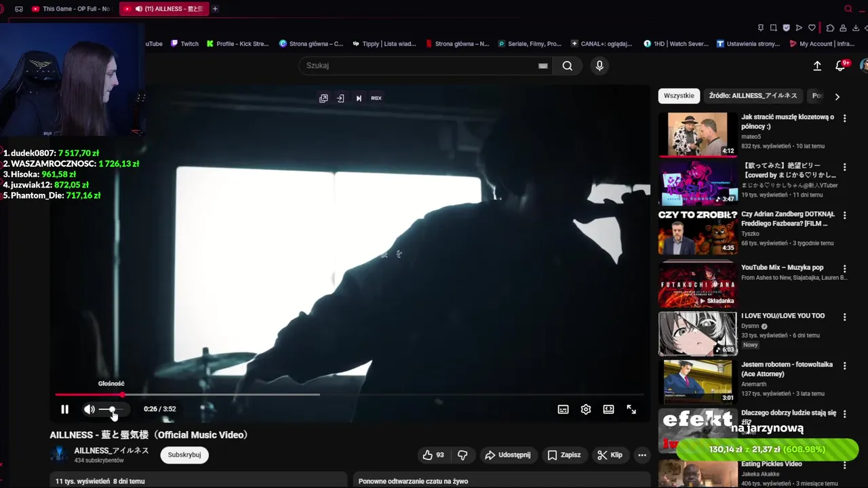Switch to the This Game - OP Full tab

click(x=71, y=9)
